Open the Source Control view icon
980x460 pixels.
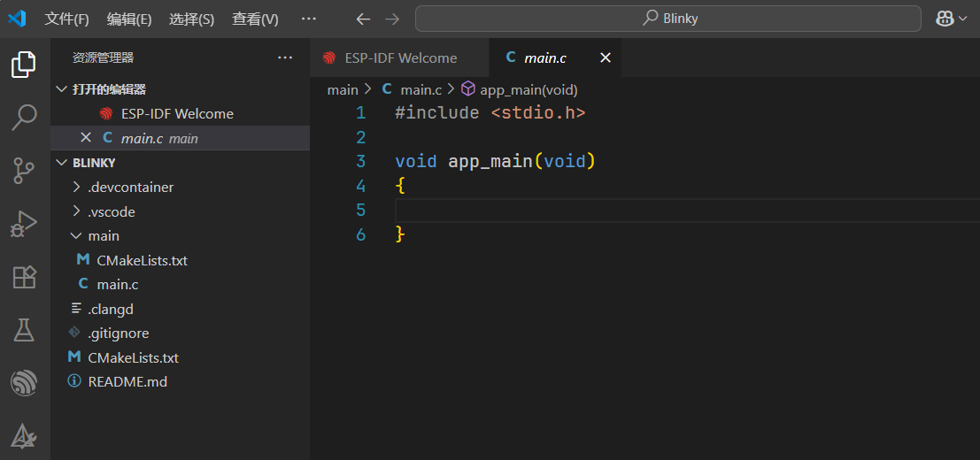click(x=24, y=171)
